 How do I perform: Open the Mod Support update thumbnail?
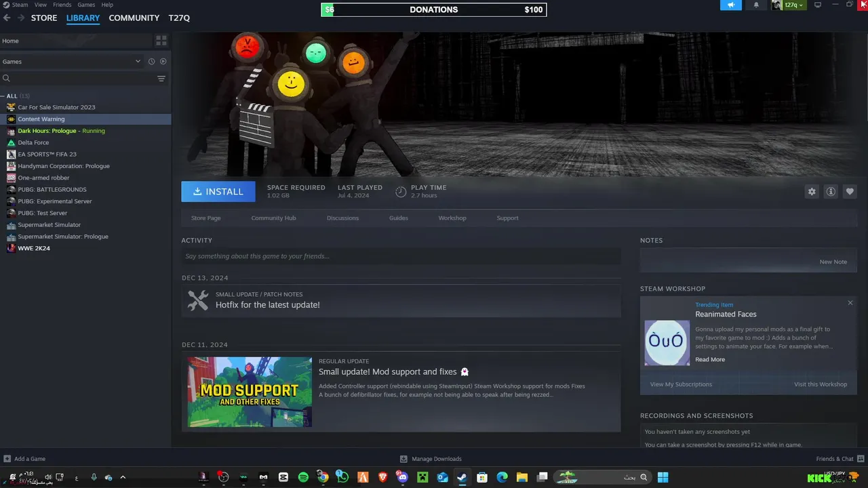(x=250, y=392)
